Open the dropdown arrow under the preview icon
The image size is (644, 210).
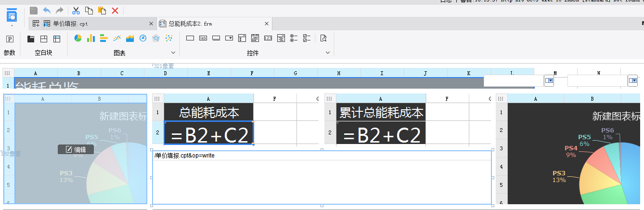pyautogui.click(x=12, y=26)
